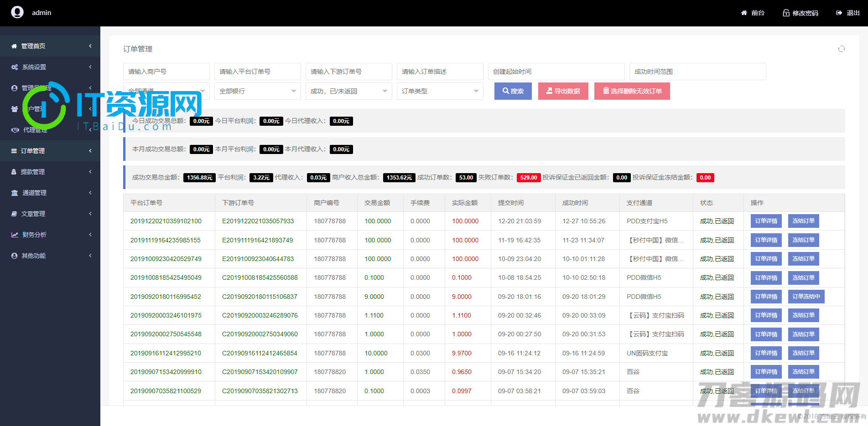Viewport: 868px width, 426px height.
Task: Open 管理首页 menu item
Action: click(50, 46)
